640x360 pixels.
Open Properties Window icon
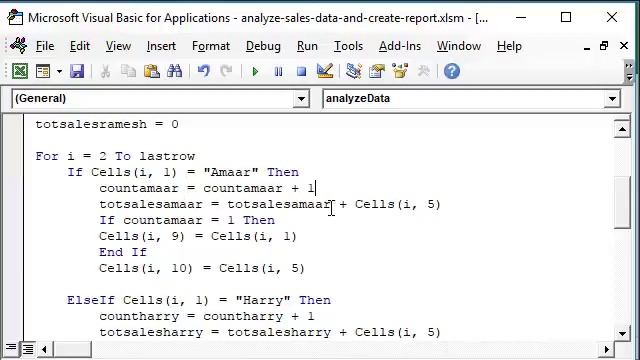click(376, 71)
